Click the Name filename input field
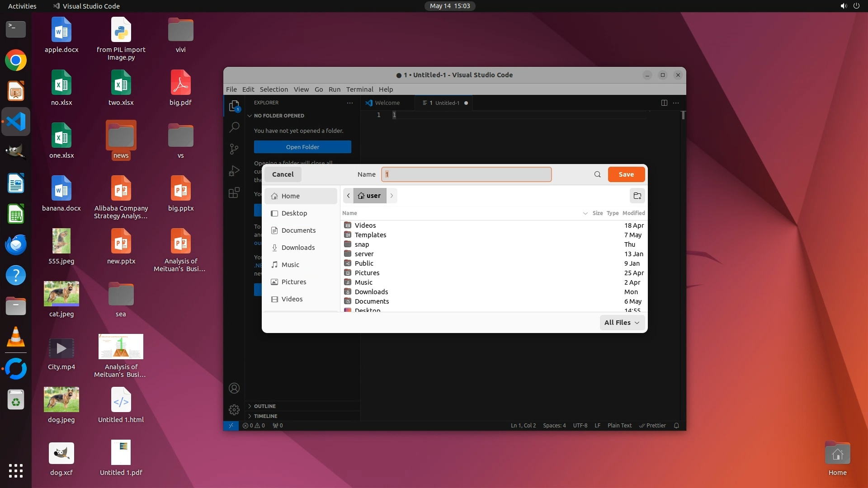 [x=466, y=174]
